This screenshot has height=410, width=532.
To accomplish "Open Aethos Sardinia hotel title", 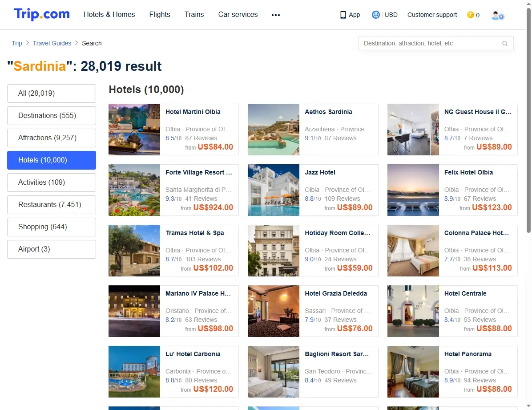I will (x=328, y=112).
